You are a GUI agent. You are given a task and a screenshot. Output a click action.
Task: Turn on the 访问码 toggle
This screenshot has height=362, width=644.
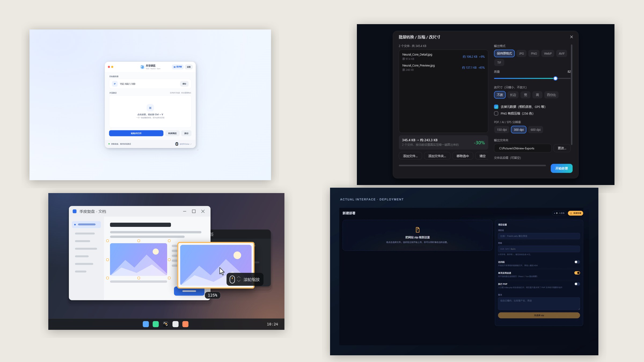tap(577, 262)
